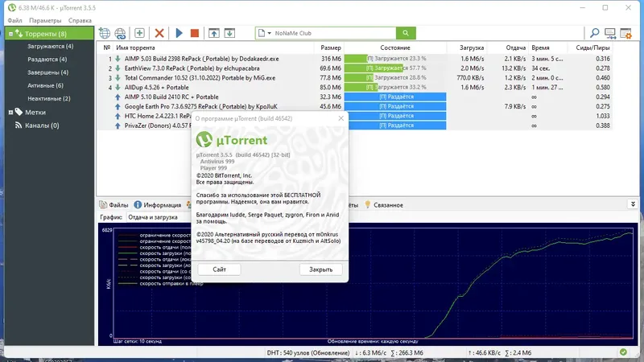Click the AIMP 5.03 progress bar at 23.3 %
The width and height of the screenshot is (644, 362).
[x=395, y=59]
